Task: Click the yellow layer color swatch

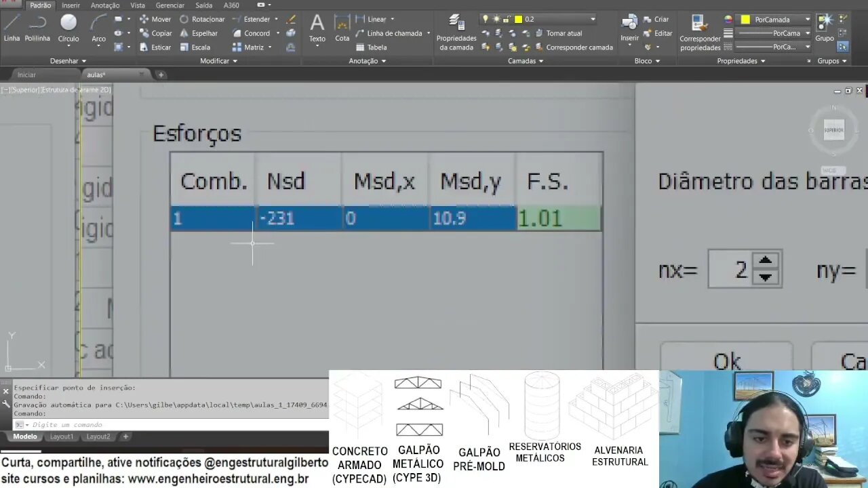Action: (518, 19)
